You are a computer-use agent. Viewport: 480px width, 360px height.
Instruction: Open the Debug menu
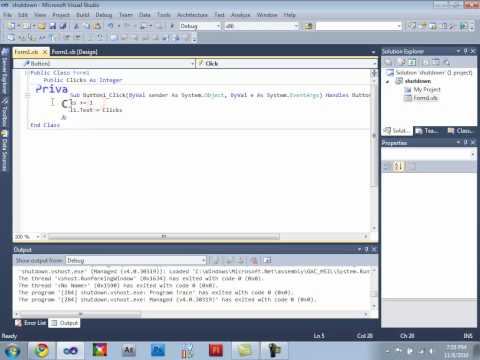coord(104,15)
